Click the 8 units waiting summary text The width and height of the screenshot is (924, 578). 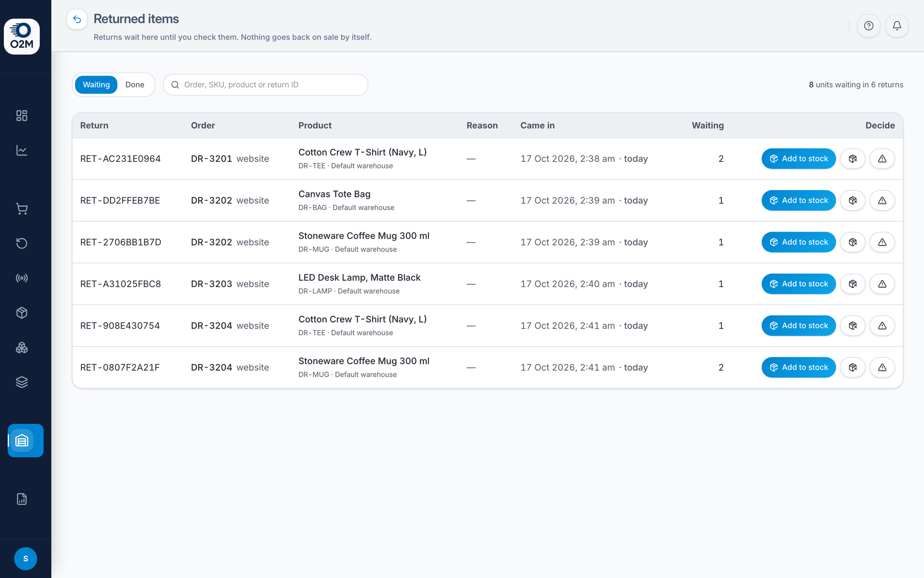(856, 85)
